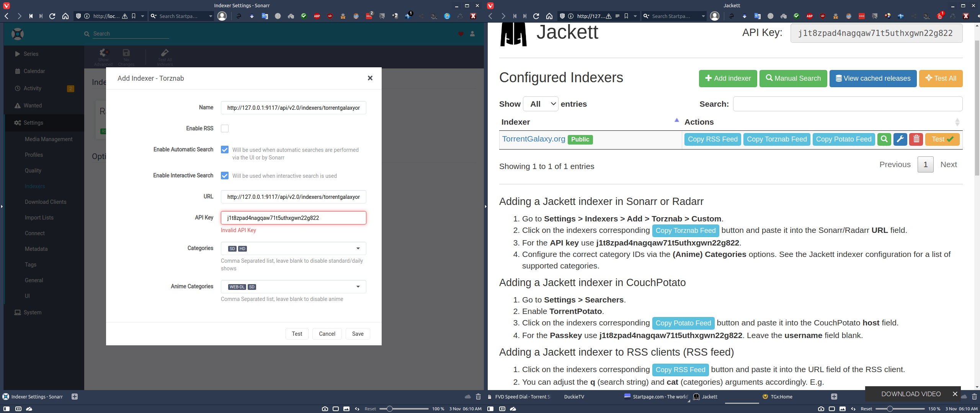Toggle the Enable RSS checkbox
This screenshot has height=413, width=980.
[x=225, y=128]
